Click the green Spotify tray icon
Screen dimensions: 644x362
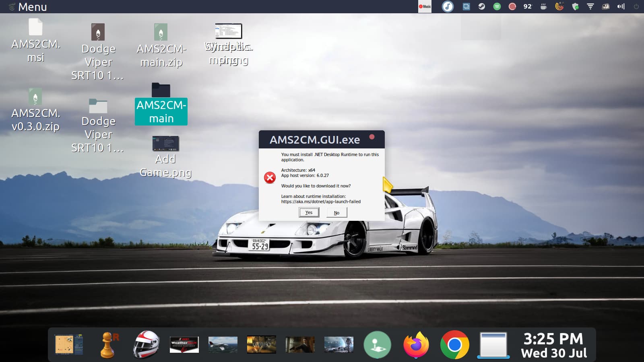(x=497, y=6)
